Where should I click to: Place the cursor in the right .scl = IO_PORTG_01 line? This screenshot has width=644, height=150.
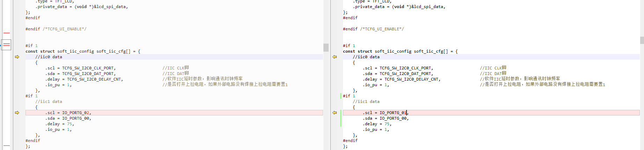(x=491, y=113)
